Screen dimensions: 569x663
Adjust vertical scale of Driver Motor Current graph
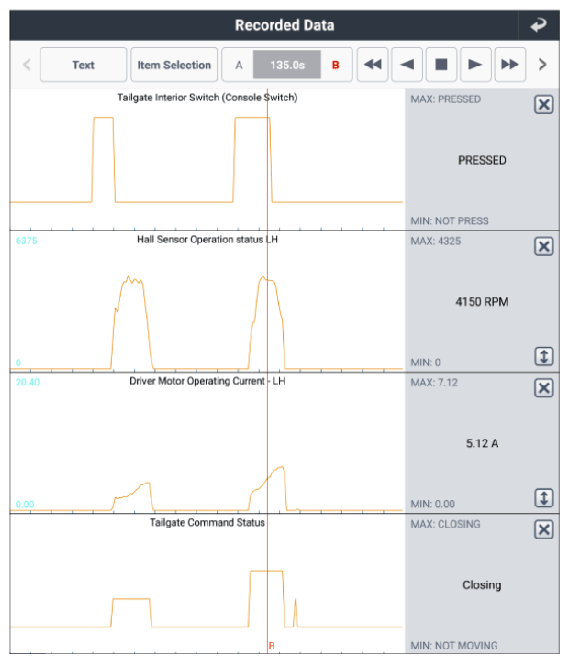(544, 498)
